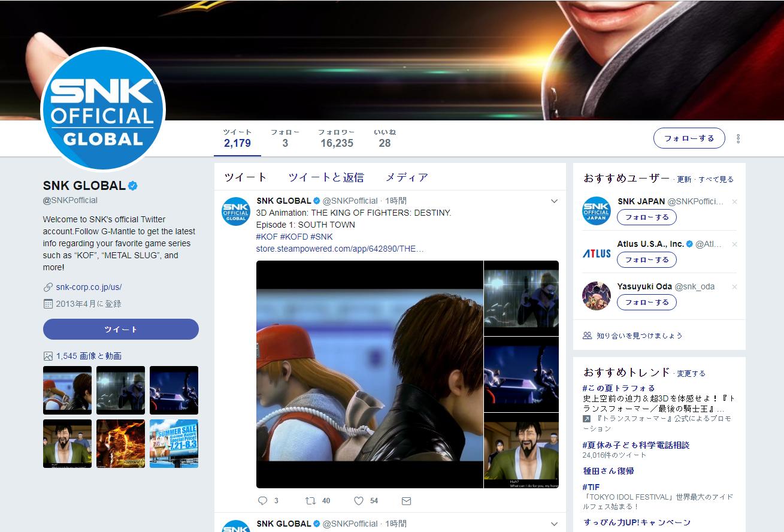Click 変更する to change trends
The image size is (784, 532).
tap(691, 373)
